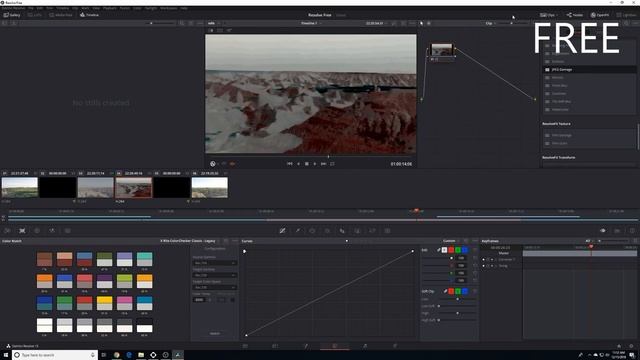Open the Color Wheels palette icon
This screenshot has height=360, width=640.
pyautogui.click(x=37, y=231)
